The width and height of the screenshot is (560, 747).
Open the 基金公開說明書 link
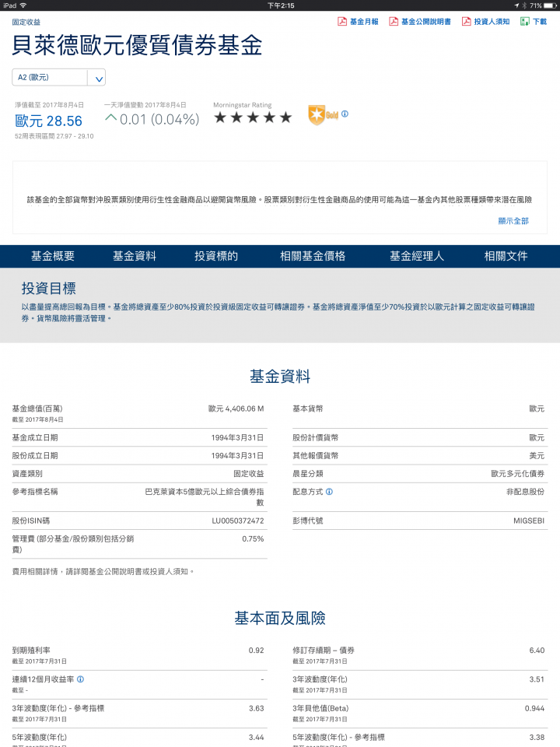point(425,22)
